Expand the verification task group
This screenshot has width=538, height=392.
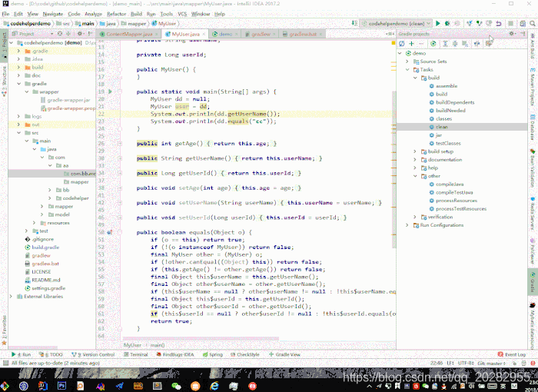click(x=415, y=217)
